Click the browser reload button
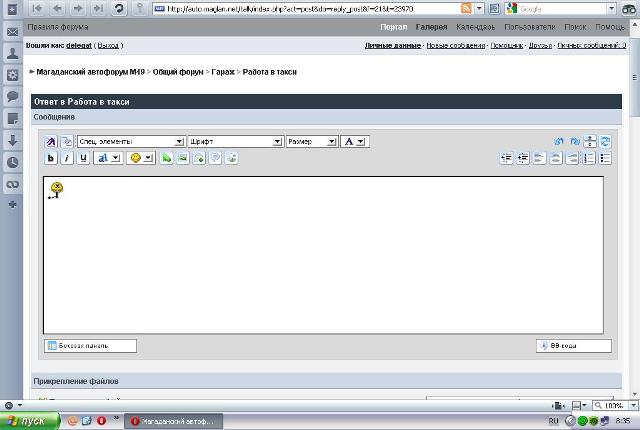This screenshot has width=640, height=430. pos(119,8)
